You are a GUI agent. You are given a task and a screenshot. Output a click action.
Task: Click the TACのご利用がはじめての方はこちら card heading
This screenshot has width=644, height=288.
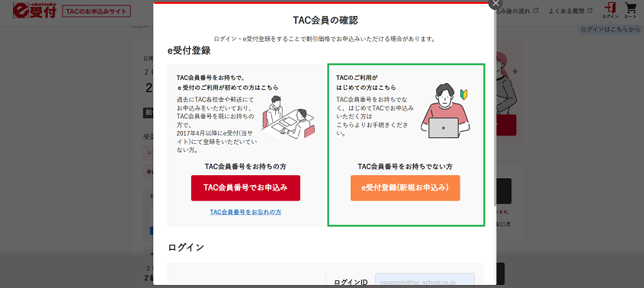point(366,82)
